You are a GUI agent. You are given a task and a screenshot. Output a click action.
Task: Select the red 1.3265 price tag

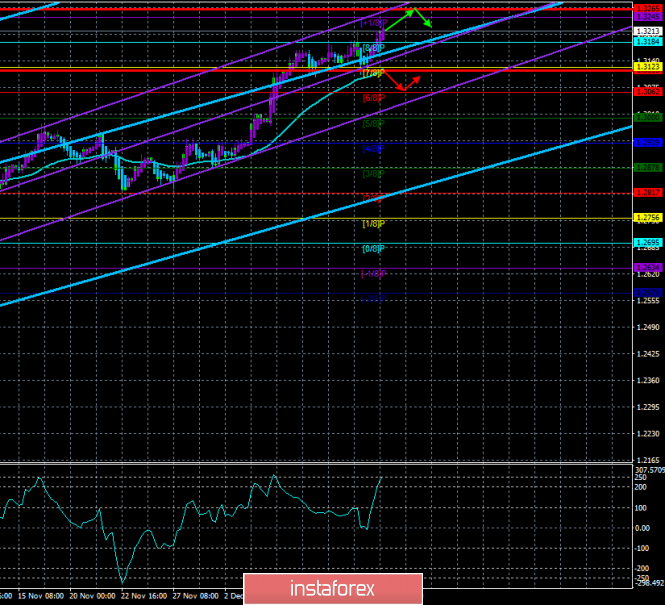click(648, 8)
